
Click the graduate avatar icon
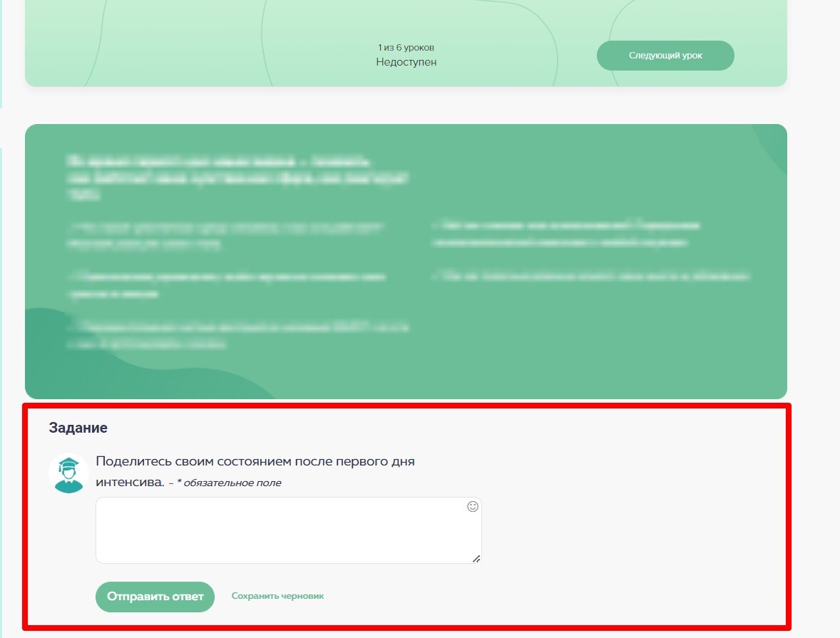click(x=68, y=472)
